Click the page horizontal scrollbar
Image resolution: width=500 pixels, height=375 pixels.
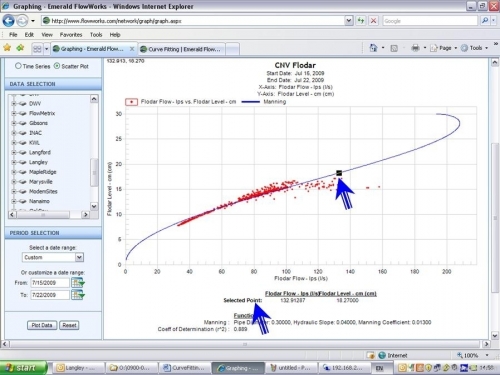[x=245, y=344]
